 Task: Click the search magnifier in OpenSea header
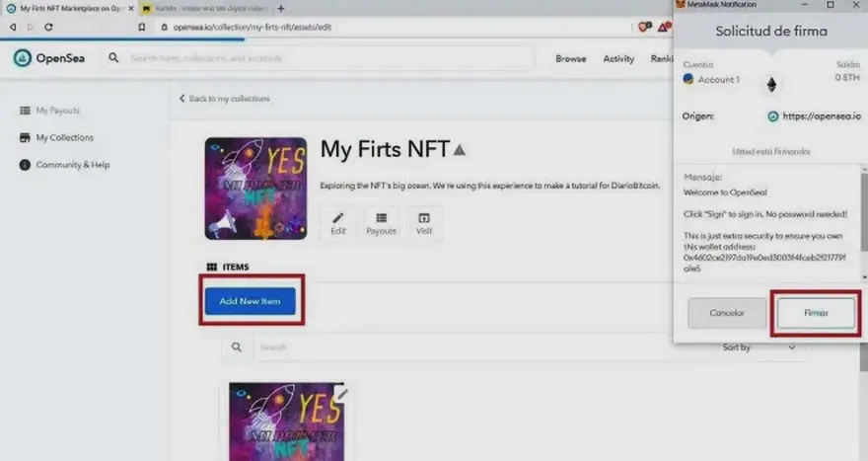113,57
